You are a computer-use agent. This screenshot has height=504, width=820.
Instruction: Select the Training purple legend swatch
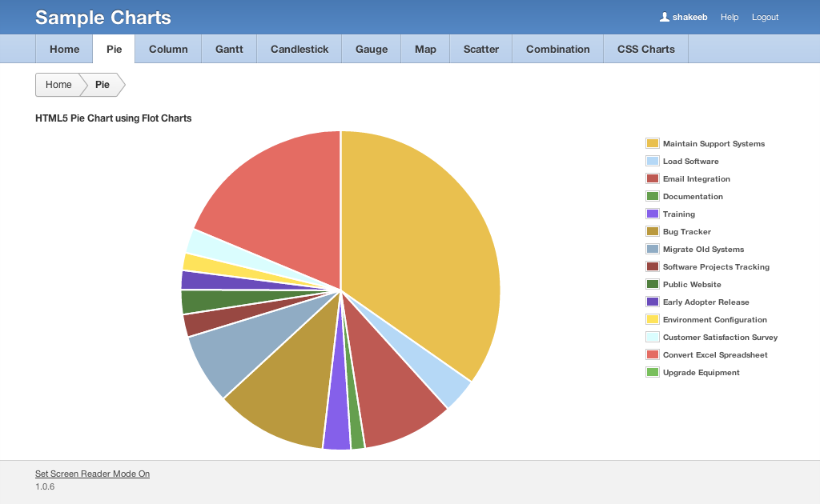click(652, 214)
